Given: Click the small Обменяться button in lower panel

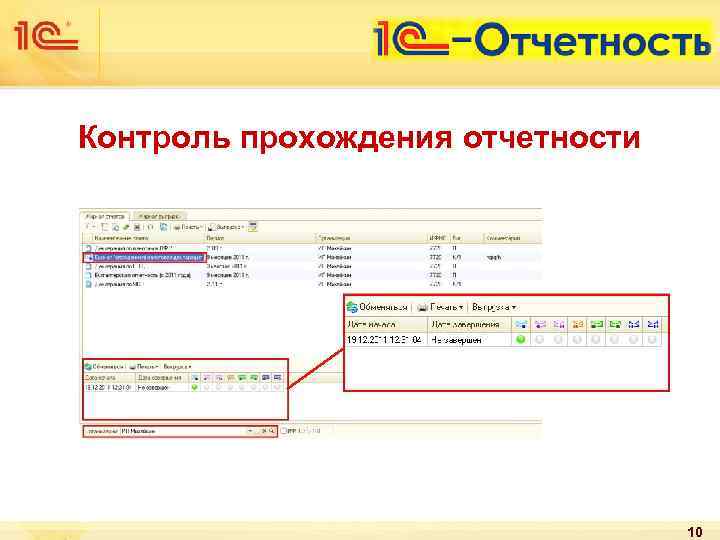Looking at the screenshot, I should coord(104,367).
